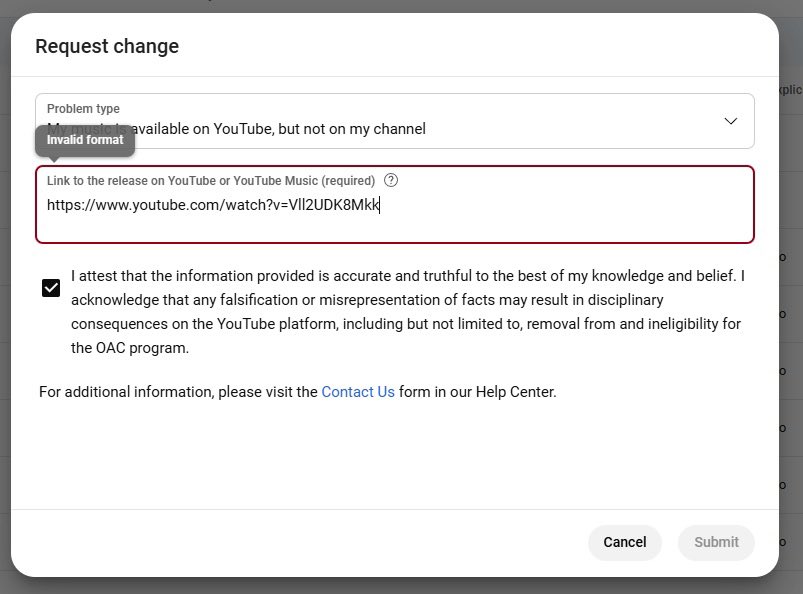The height and width of the screenshot is (594, 803).
Task: Click the Cancel button
Action: tap(624, 542)
